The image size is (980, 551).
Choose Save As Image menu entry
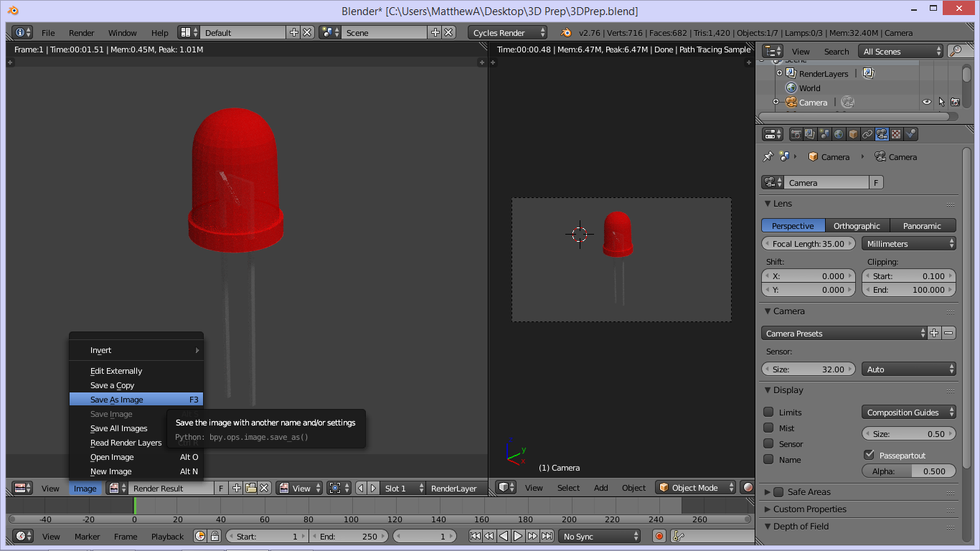coord(136,400)
